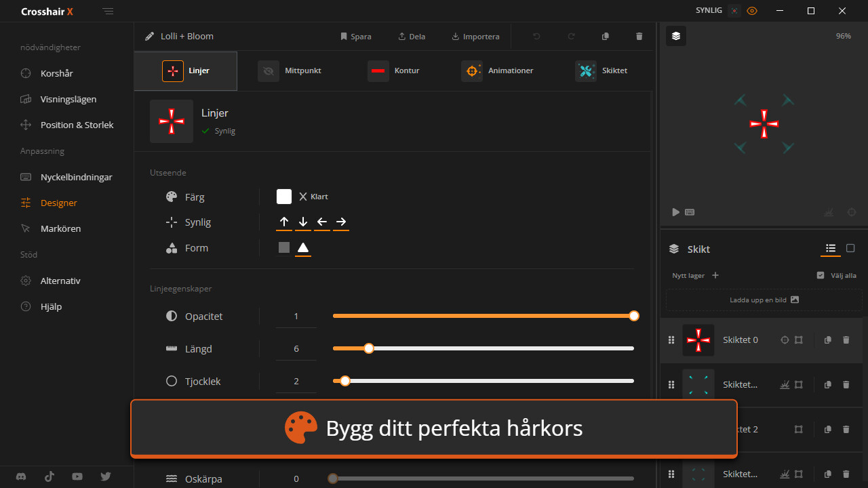
Task: Click the white Färg color swatch
Action: [x=284, y=197]
